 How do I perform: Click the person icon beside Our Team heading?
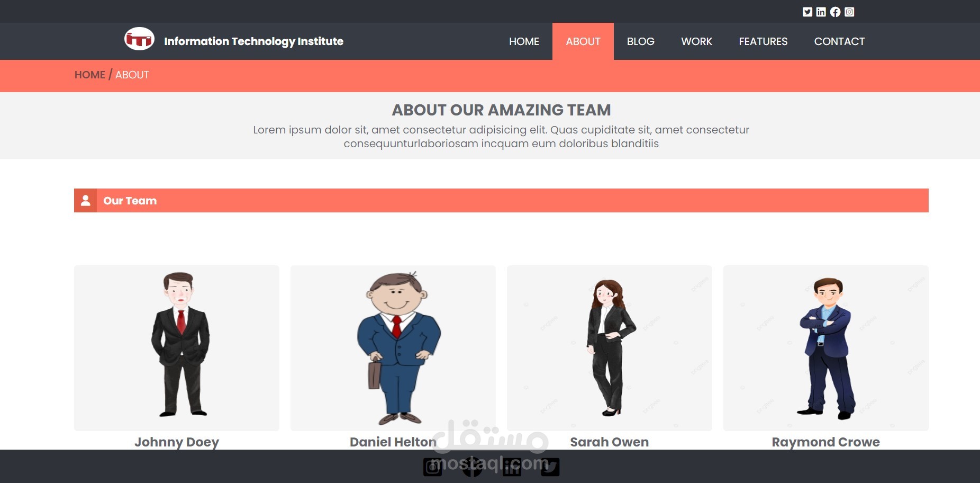click(x=85, y=201)
